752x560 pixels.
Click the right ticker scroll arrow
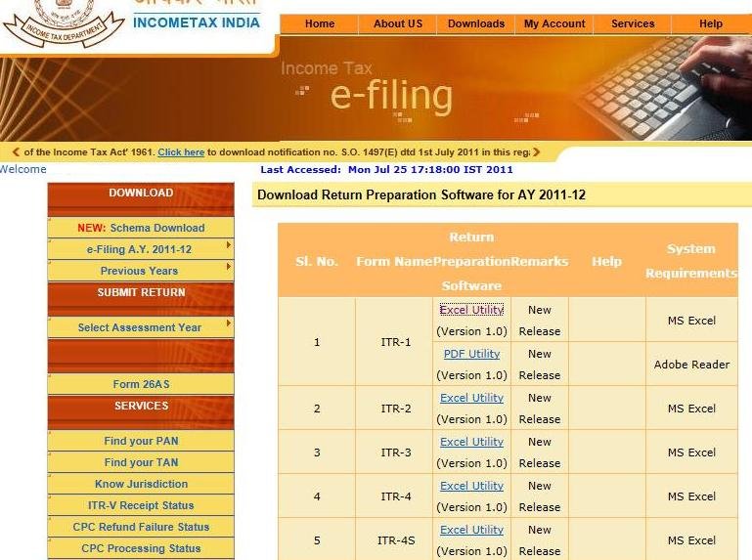(x=536, y=152)
